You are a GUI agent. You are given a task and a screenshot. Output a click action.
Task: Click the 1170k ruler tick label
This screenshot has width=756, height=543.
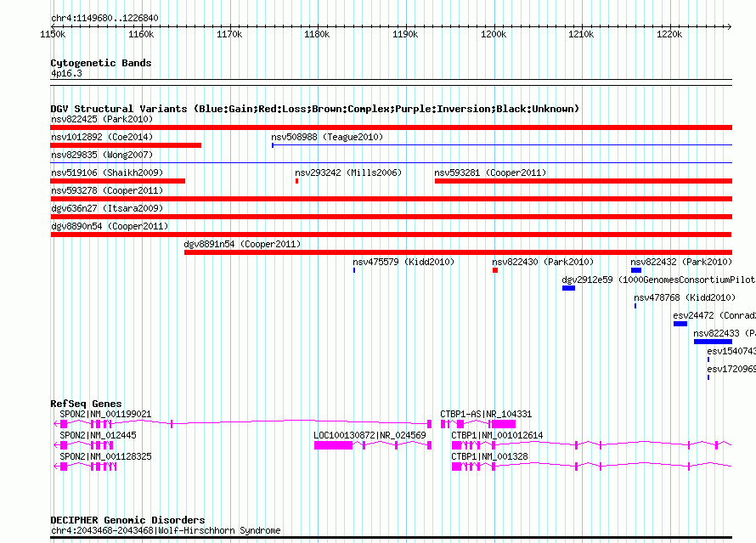coord(229,34)
